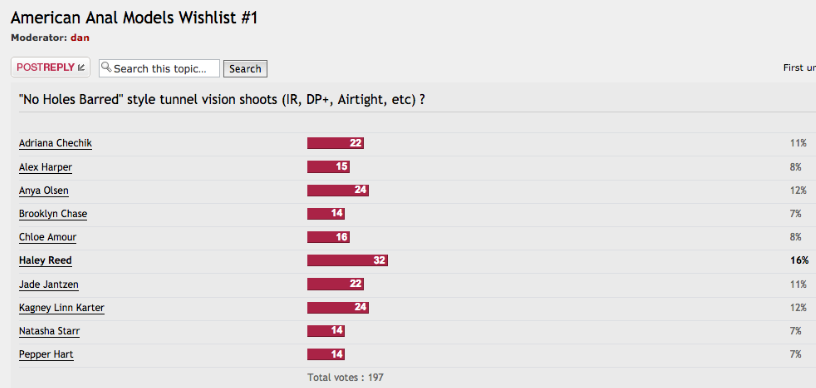
Task: Open the Pepper Hart link
Action: click(x=46, y=355)
